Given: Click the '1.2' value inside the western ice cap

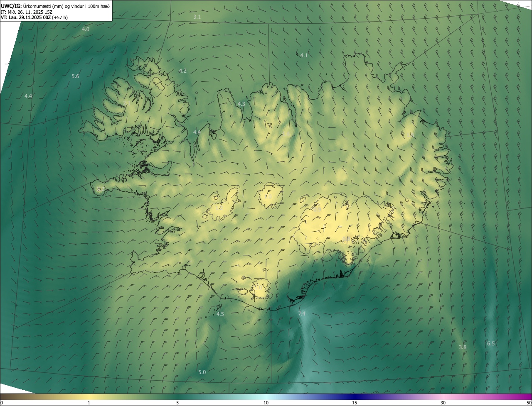Looking at the screenshot, I should tap(219, 208).
